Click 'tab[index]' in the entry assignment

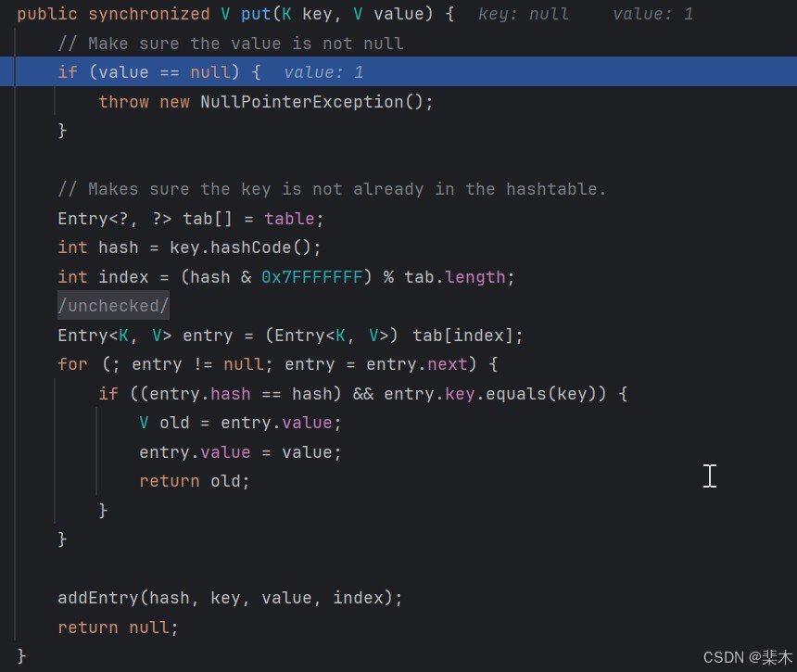(x=462, y=336)
